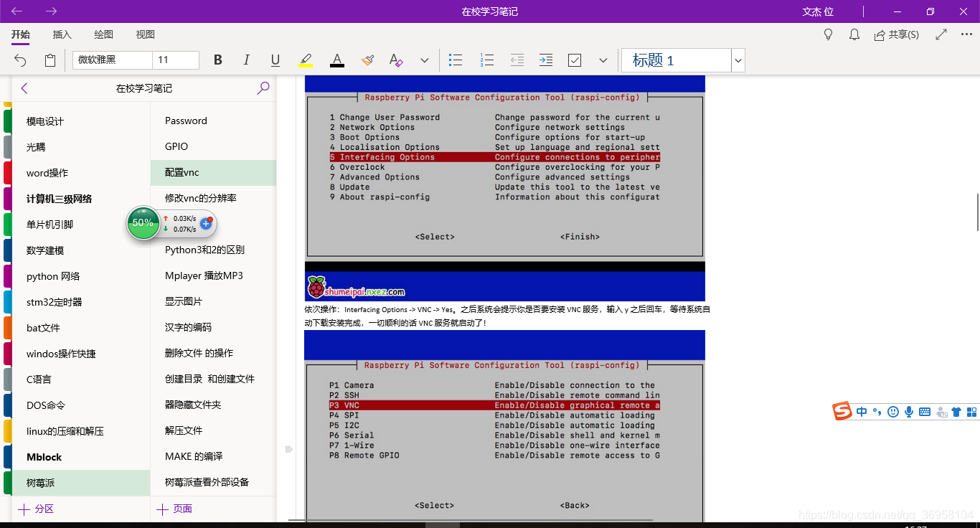Open the MAKE 的编译 page
Viewport: 980px width, 528px height.
click(213, 456)
